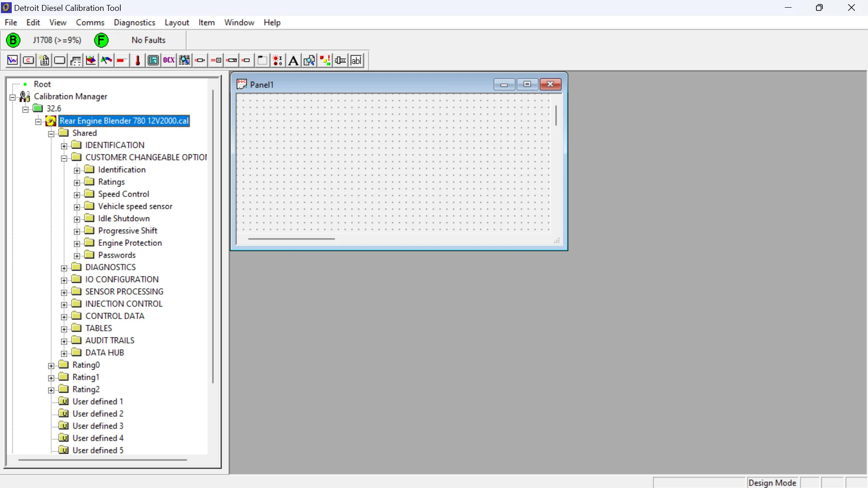Viewport: 868px width, 488px height.
Task: Select the Passwords tree item
Action: [x=117, y=255]
